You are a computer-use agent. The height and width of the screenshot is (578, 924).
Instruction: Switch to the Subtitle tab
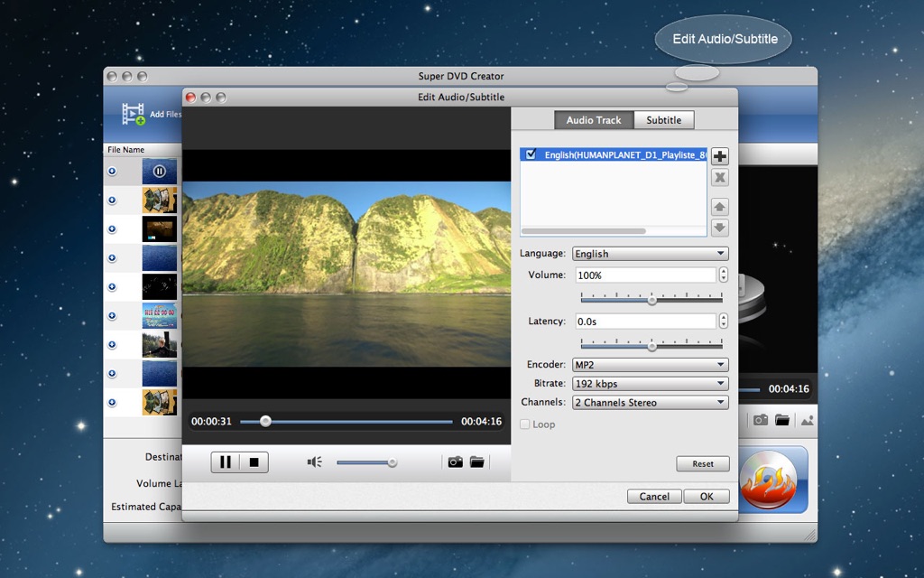(x=663, y=120)
